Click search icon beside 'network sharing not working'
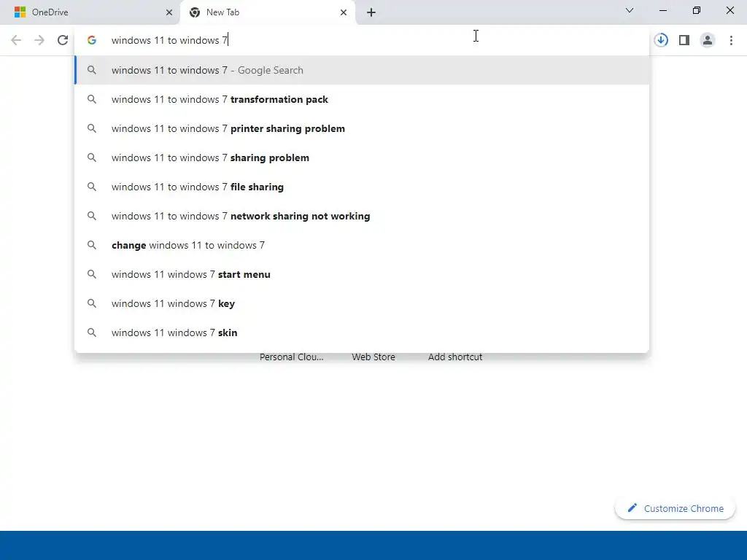The image size is (747, 560). point(92,216)
